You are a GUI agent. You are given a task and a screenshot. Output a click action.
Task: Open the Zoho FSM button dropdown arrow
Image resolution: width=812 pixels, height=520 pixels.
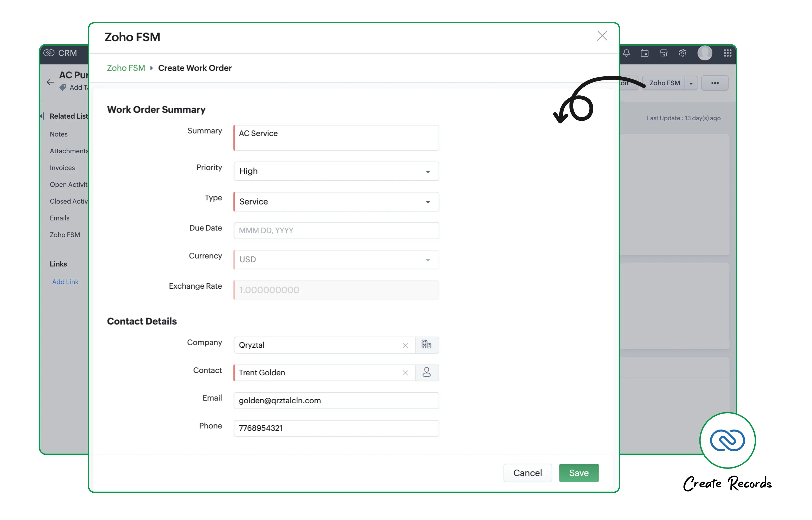pyautogui.click(x=690, y=83)
